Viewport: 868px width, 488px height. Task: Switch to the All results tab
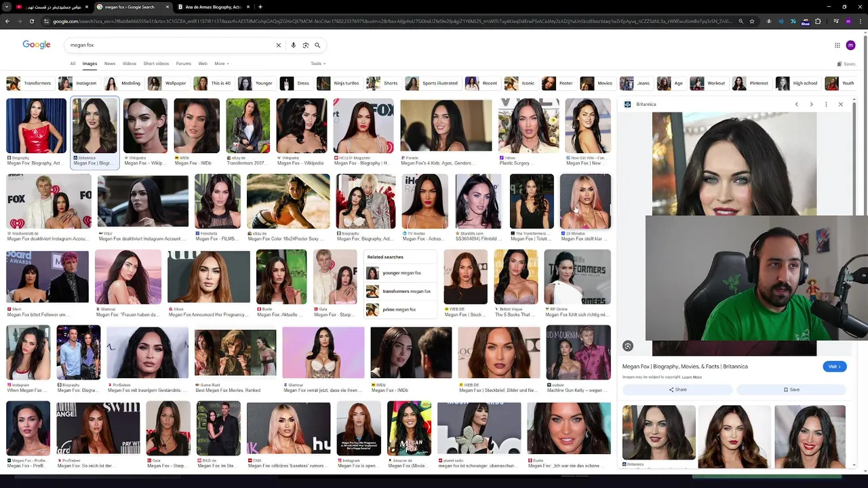(73, 64)
